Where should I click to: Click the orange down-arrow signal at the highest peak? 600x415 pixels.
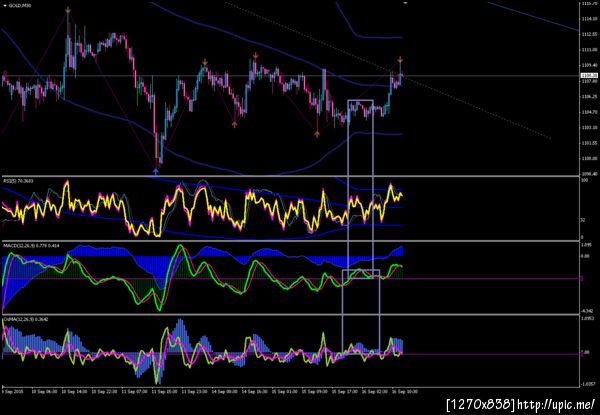tap(68, 10)
